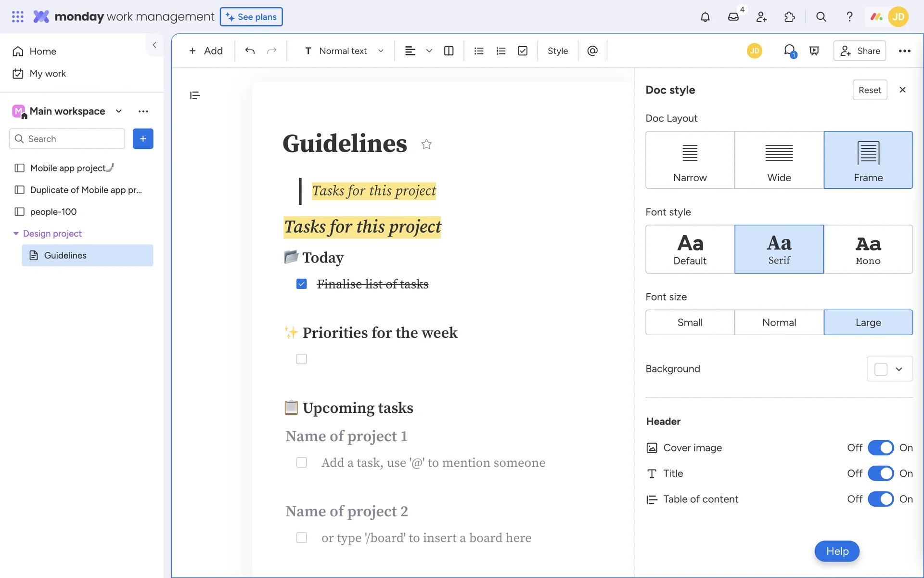924x578 pixels.
Task: Click the undo arrow icon
Action: coord(249,51)
